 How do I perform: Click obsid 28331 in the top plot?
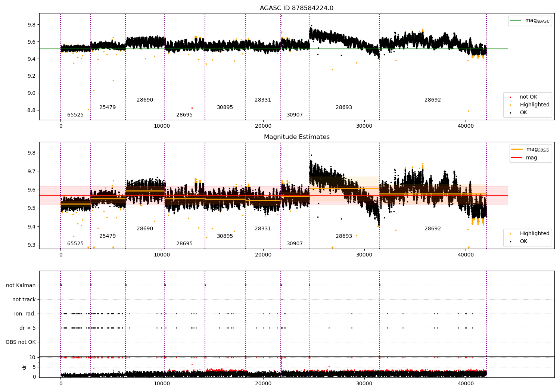(x=263, y=100)
